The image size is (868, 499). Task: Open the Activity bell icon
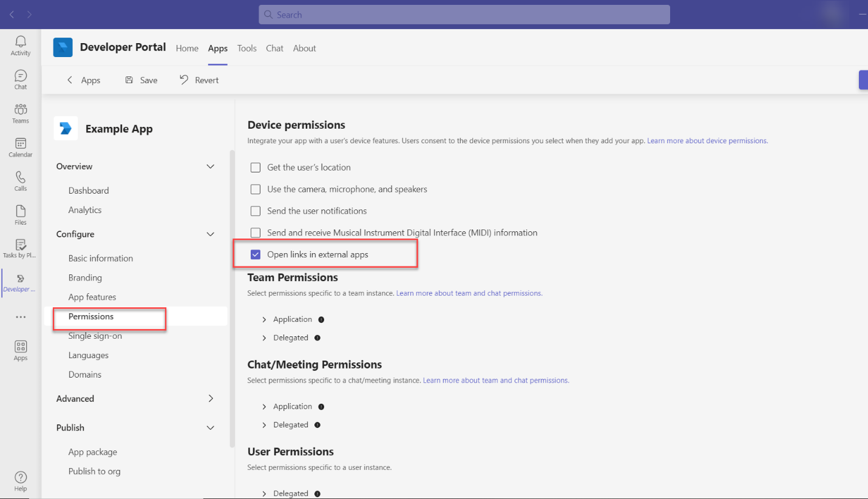pyautogui.click(x=21, y=46)
